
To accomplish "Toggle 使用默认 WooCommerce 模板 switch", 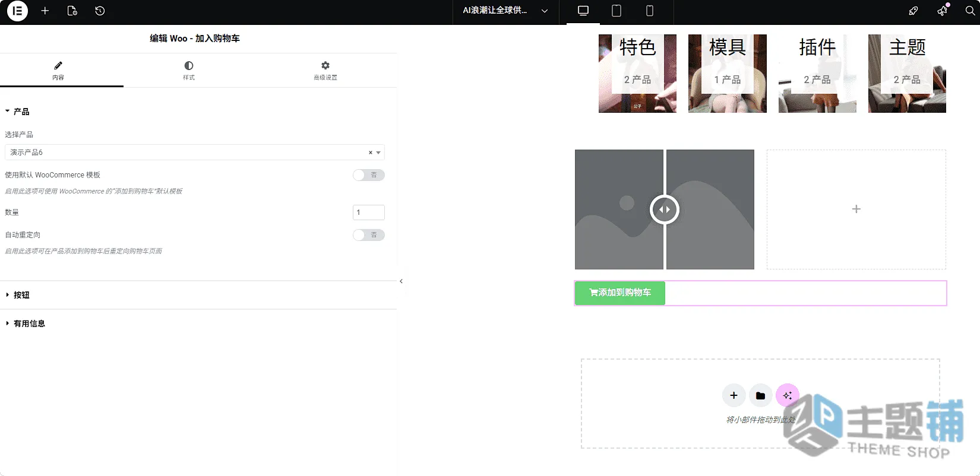I will pyautogui.click(x=369, y=175).
